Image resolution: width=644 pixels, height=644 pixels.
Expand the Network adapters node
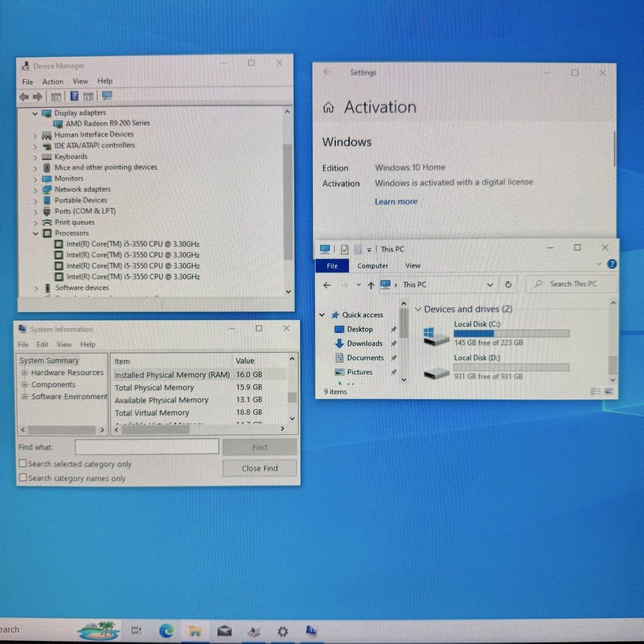click(35, 190)
